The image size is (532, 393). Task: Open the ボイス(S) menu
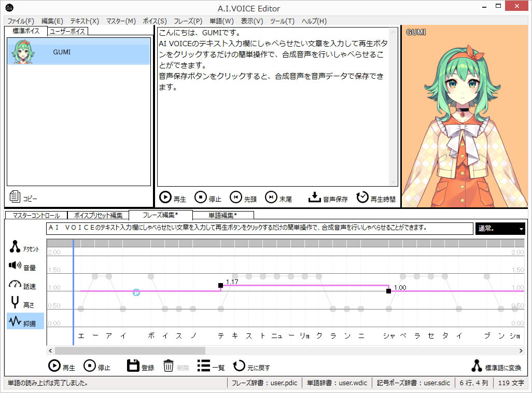click(x=155, y=21)
